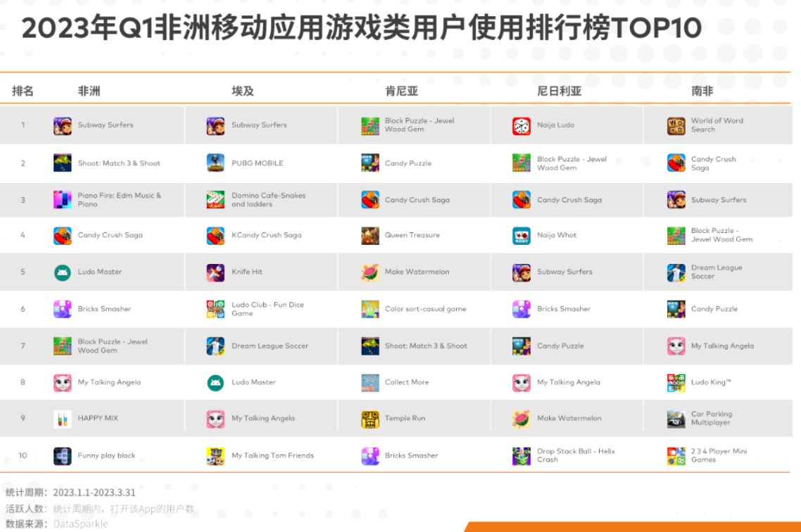Click the 南非 column header
The width and height of the screenshot is (801, 532).
(702, 91)
